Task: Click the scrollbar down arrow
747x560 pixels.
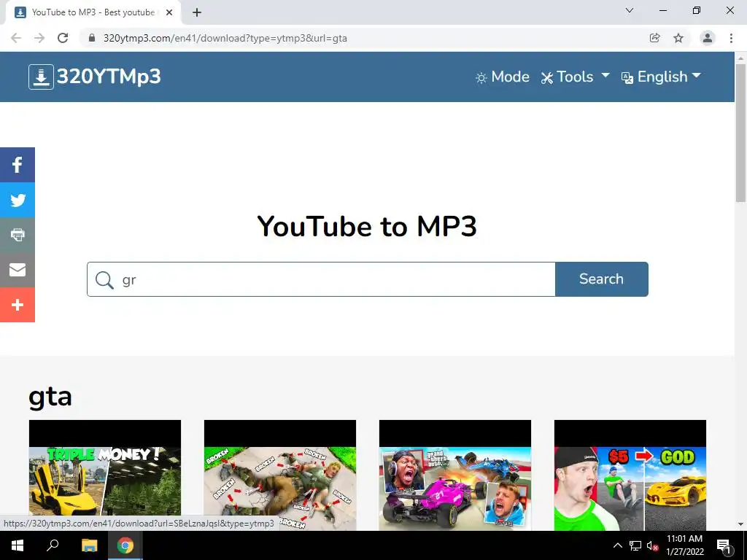Action: 740,524
